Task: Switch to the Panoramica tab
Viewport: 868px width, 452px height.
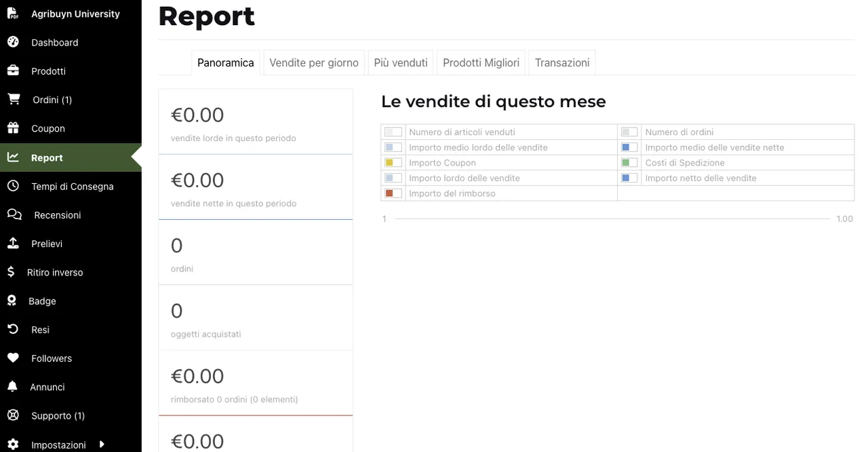Action: click(x=226, y=62)
